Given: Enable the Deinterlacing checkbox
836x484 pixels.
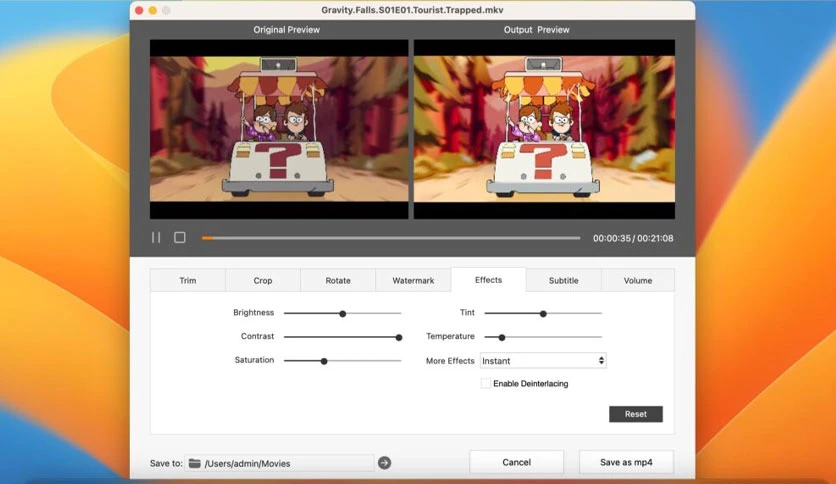Looking at the screenshot, I should pyautogui.click(x=485, y=383).
